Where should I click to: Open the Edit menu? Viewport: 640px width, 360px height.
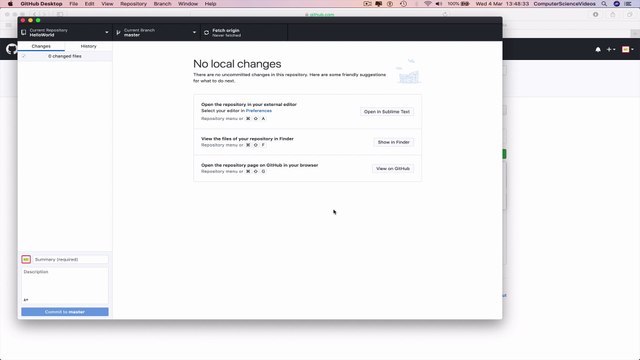[89, 4]
